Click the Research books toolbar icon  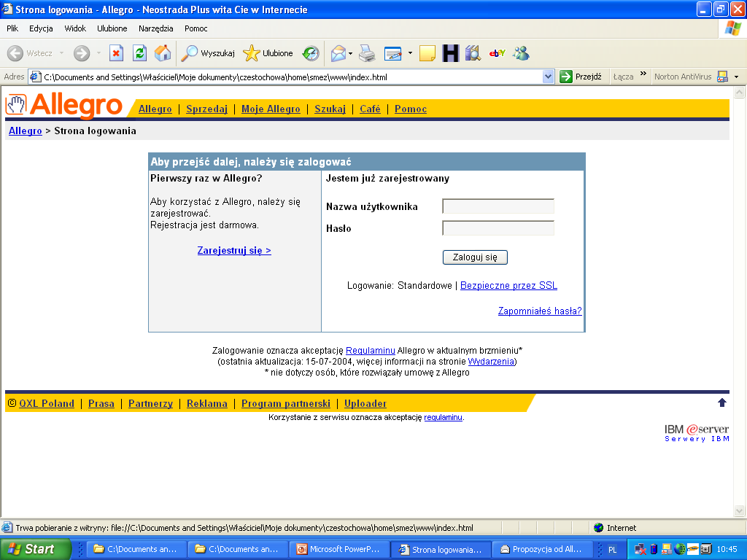[473, 53]
